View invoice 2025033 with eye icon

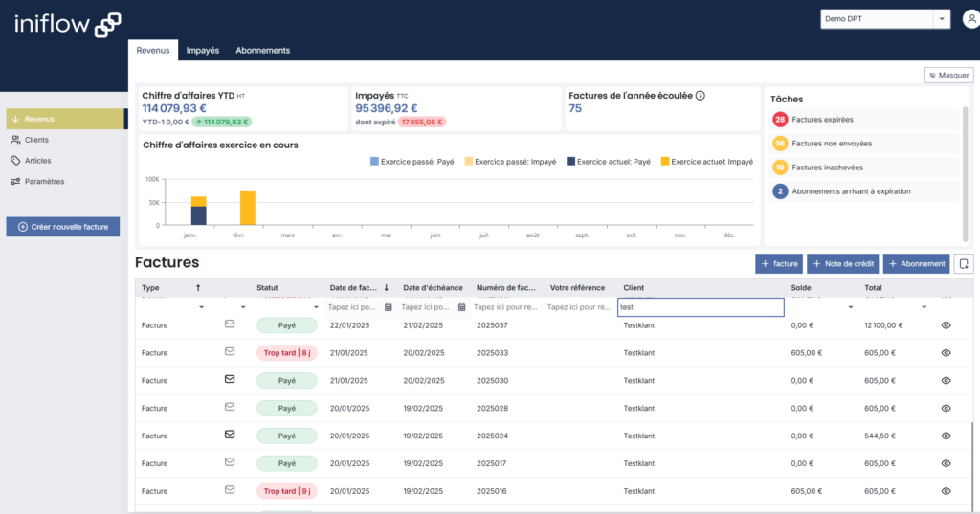point(946,352)
